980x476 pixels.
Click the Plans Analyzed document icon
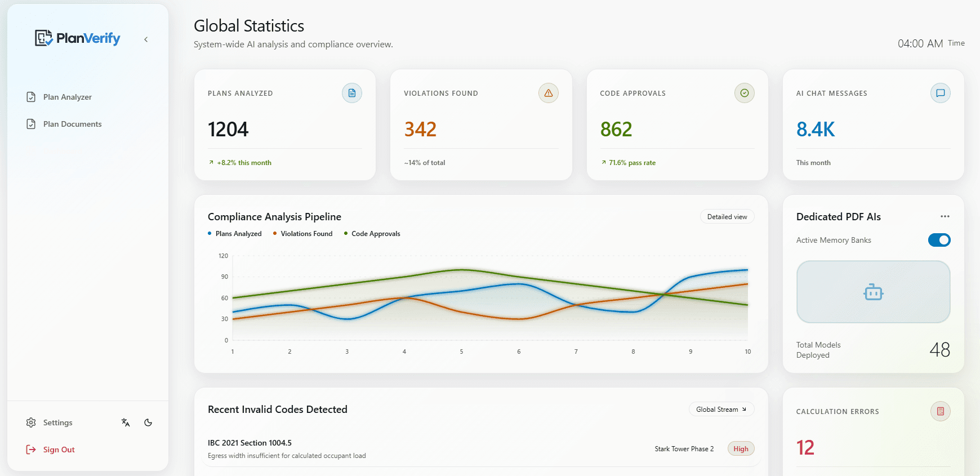[352, 93]
